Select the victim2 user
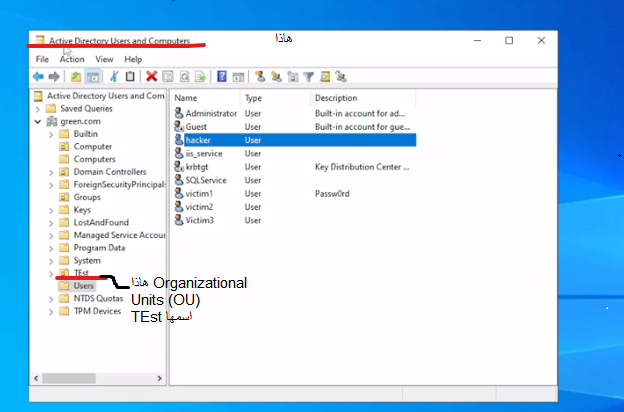Image resolution: width=624 pixels, height=412 pixels. point(294,207)
